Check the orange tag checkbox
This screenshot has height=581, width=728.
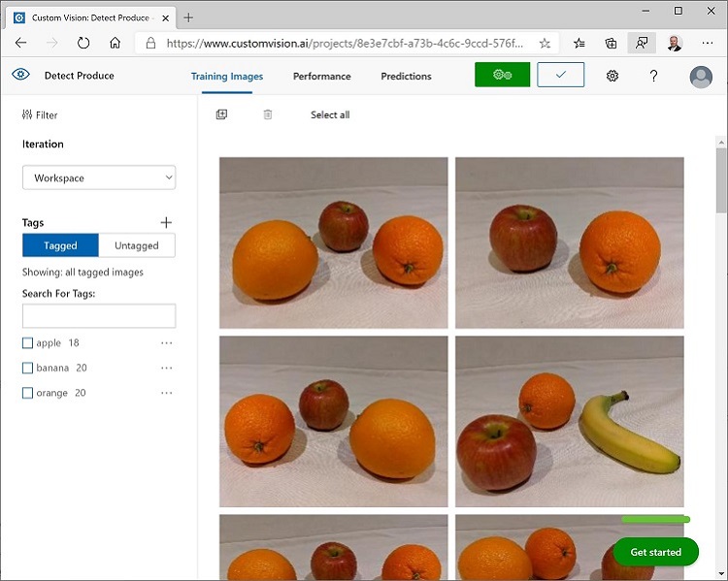(x=27, y=393)
